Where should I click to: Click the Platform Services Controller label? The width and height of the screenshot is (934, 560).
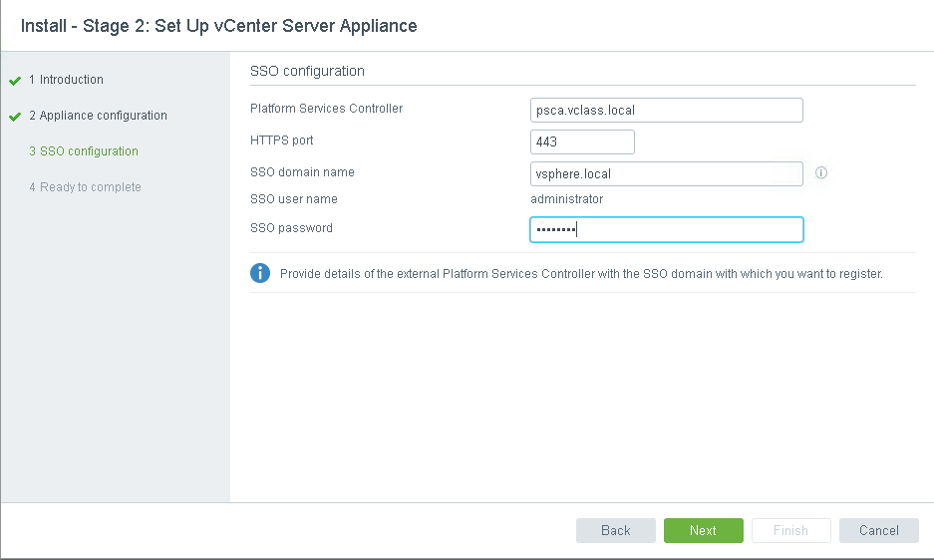pos(326,109)
